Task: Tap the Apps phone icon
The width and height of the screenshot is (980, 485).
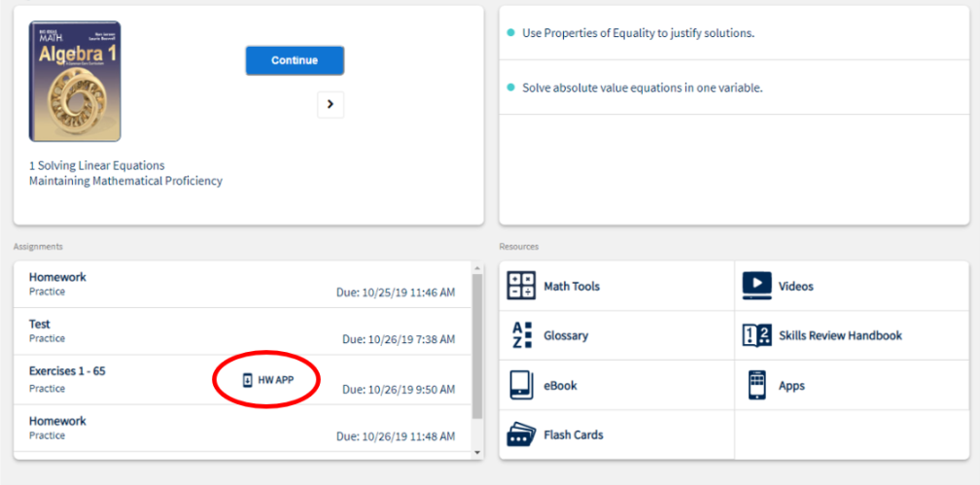Action: 756,385
